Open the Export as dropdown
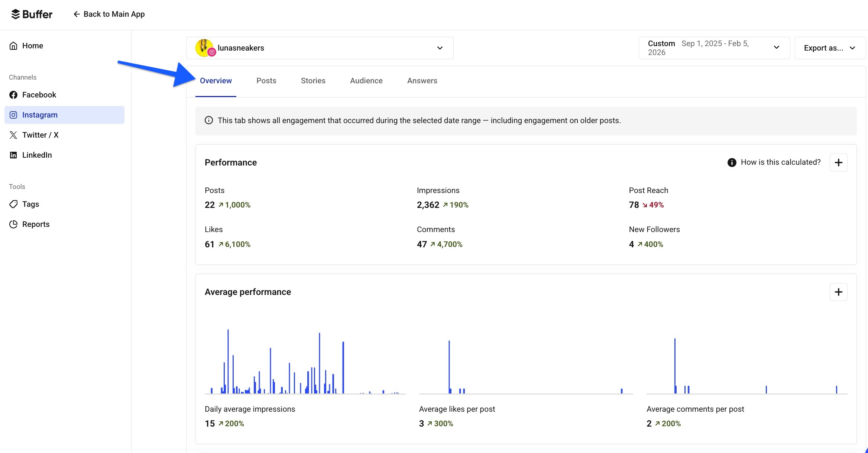The width and height of the screenshot is (868, 453). 830,48
